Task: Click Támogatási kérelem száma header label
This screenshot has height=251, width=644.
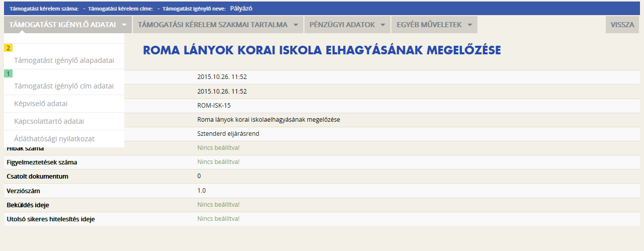Action: (x=44, y=9)
